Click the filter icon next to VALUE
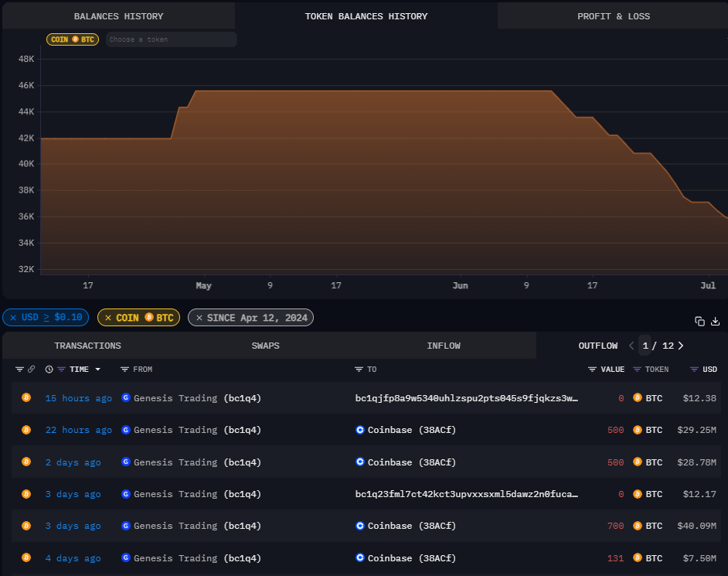 [592, 370]
